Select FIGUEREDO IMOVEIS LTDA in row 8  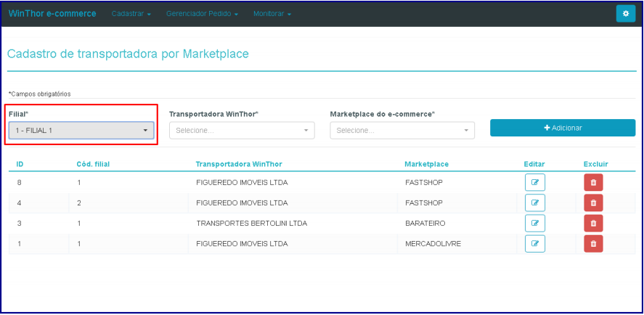pos(242,183)
